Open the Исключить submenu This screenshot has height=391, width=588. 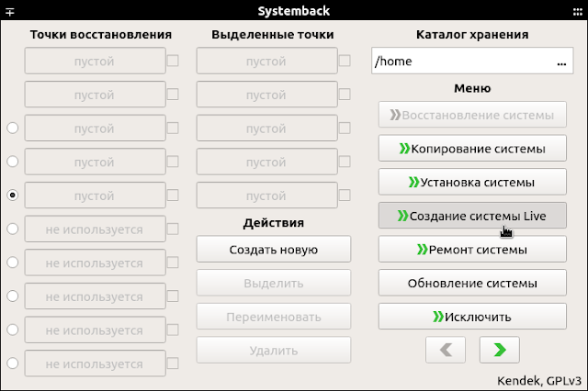coord(472,317)
